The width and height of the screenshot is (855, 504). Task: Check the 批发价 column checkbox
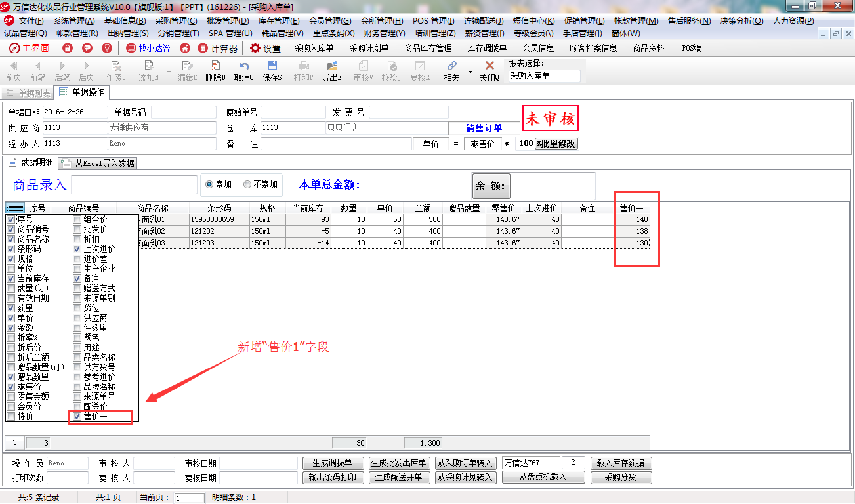pyautogui.click(x=77, y=229)
